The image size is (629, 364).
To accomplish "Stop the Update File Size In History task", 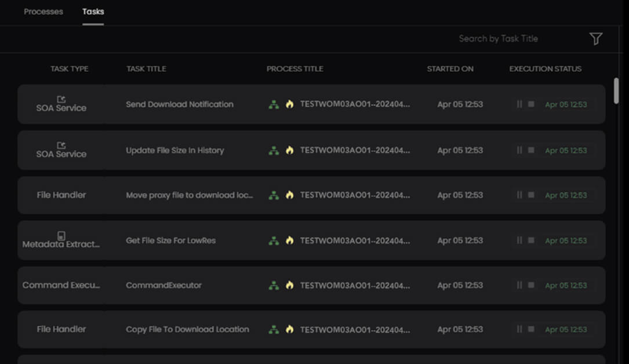I will [x=531, y=150].
